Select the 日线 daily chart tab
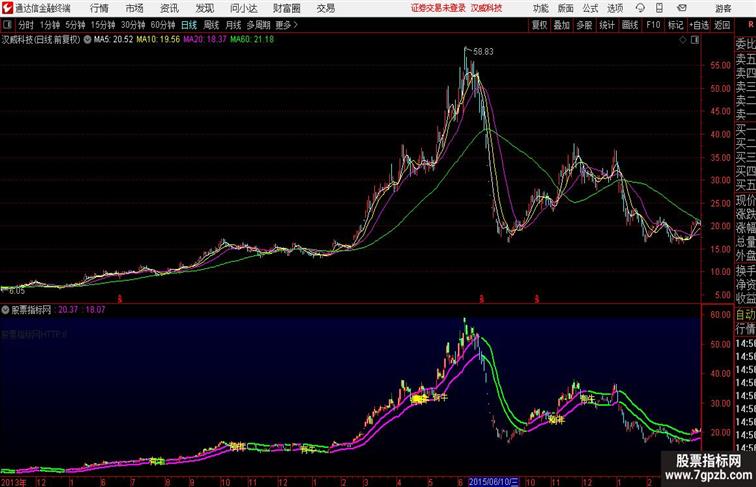The width and height of the screenshot is (756, 487). pyautogui.click(x=189, y=25)
